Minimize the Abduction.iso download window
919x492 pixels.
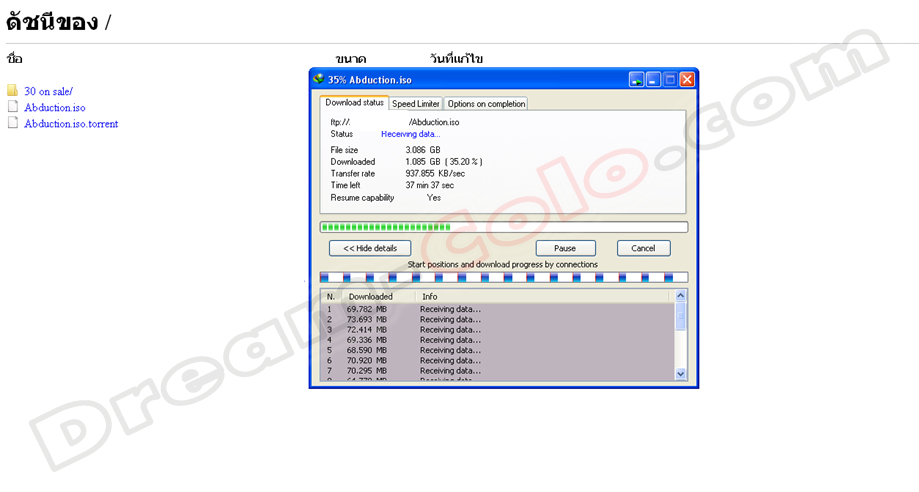click(x=653, y=79)
